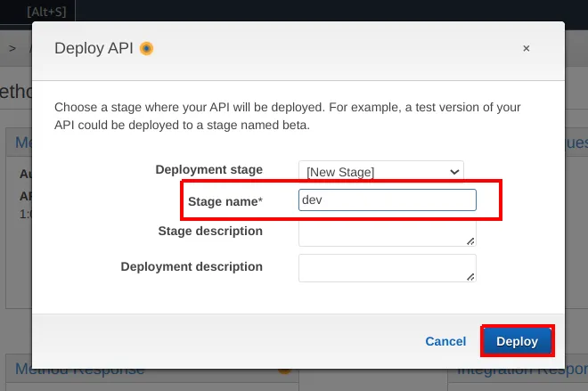Screen dimensions: 588x391
Task: Click the Deployment description text area
Action: click(x=388, y=268)
